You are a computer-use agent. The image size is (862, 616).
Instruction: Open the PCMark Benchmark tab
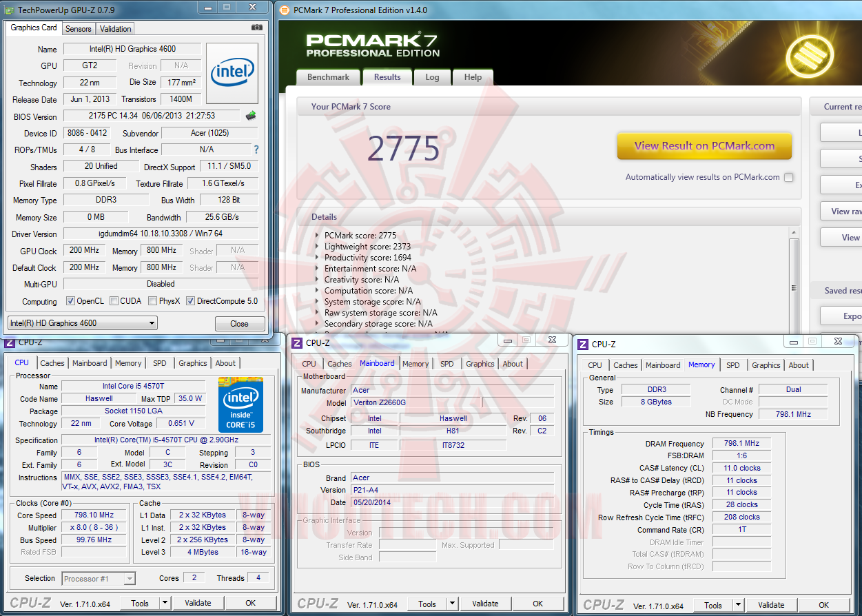328,77
